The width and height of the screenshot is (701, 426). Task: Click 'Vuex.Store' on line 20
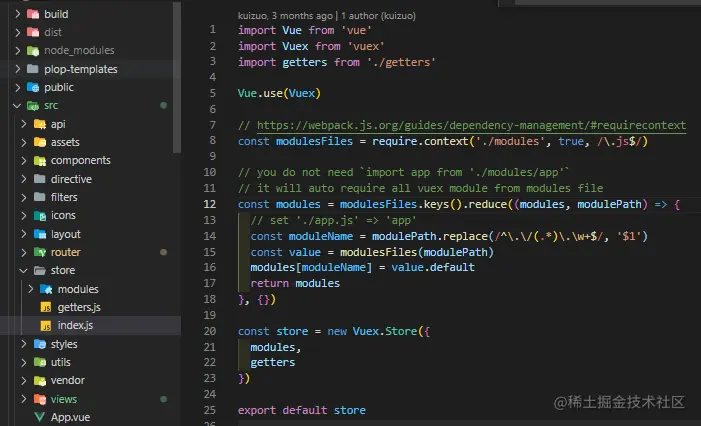pyautogui.click(x=385, y=331)
